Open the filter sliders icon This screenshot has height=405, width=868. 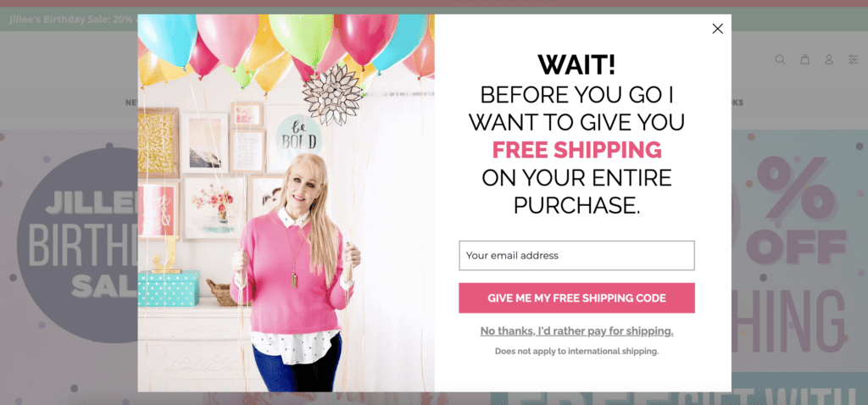pos(854,59)
